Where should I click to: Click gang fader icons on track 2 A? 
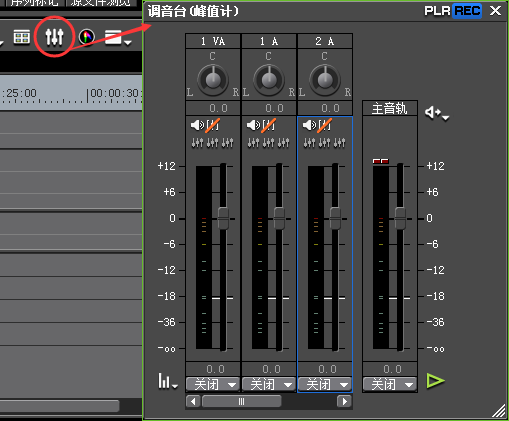[x=324, y=143]
